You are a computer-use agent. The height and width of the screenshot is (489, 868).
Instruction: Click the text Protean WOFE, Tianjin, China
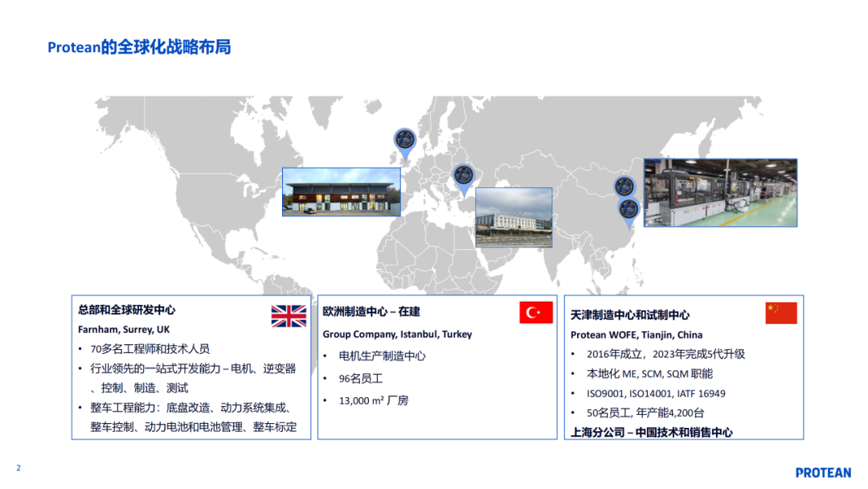tap(637, 335)
